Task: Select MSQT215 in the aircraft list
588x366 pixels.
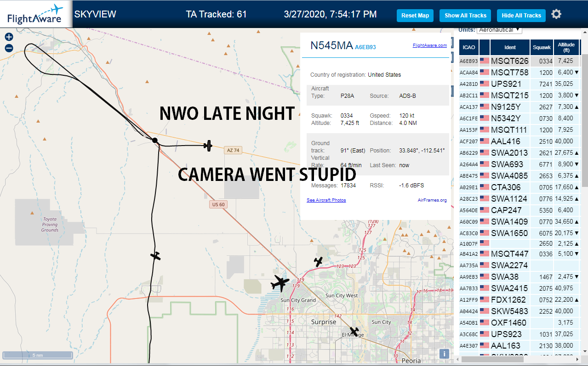Action: (x=510, y=95)
